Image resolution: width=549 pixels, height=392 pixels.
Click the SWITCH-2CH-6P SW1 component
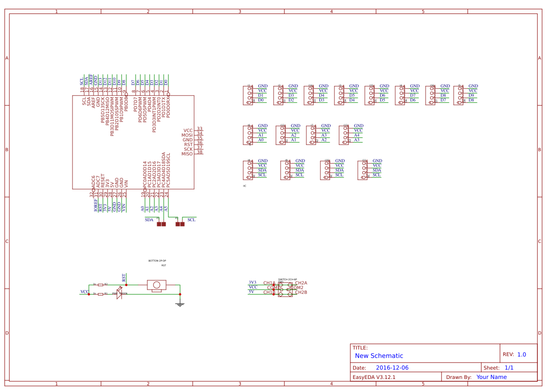pyautogui.click(x=285, y=290)
